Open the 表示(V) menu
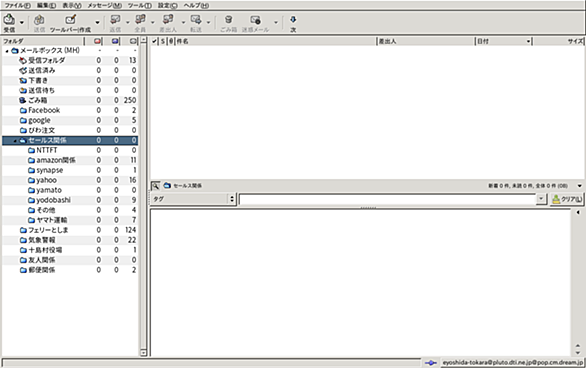The width and height of the screenshot is (586, 368). tap(72, 6)
